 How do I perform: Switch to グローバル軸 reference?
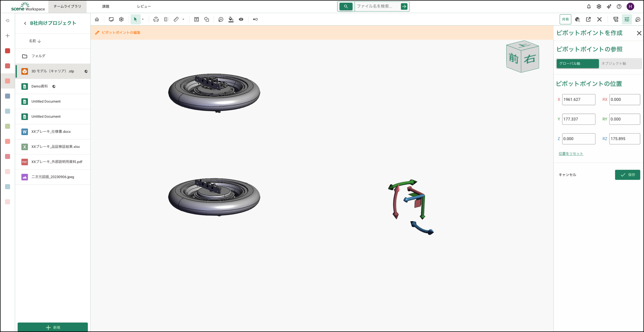click(x=577, y=64)
